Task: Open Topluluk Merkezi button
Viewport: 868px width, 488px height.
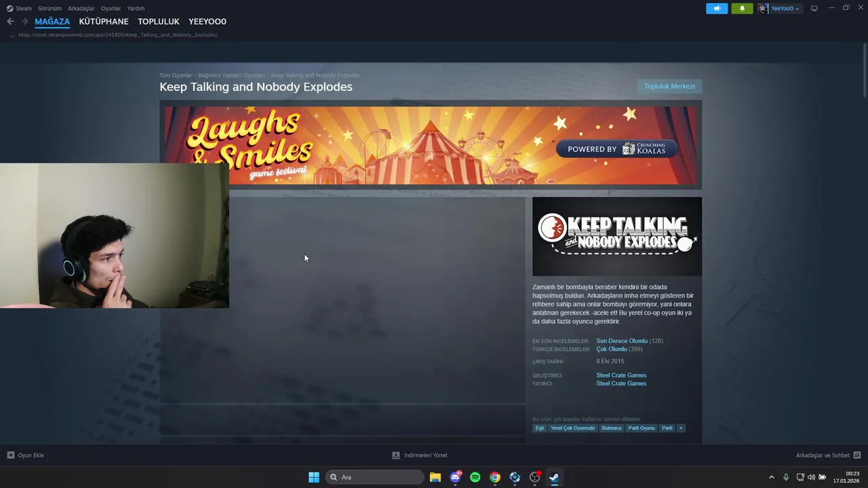Action: [x=669, y=86]
